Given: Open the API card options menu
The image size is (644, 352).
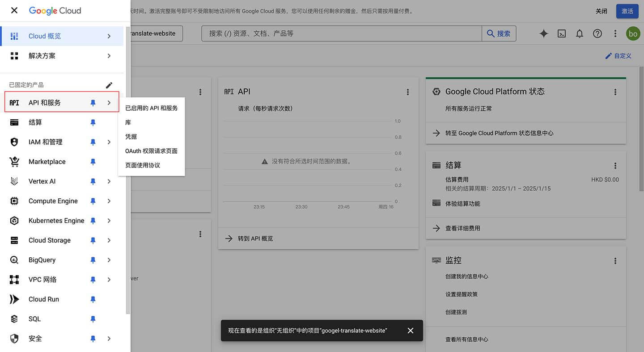Looking at the screenshot, I should point(408,92).
